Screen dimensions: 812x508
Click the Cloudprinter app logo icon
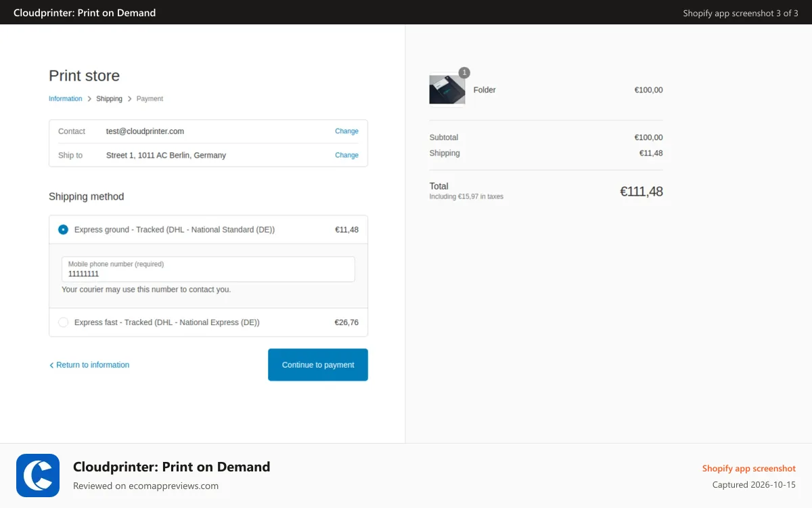[x=38, y=475]
